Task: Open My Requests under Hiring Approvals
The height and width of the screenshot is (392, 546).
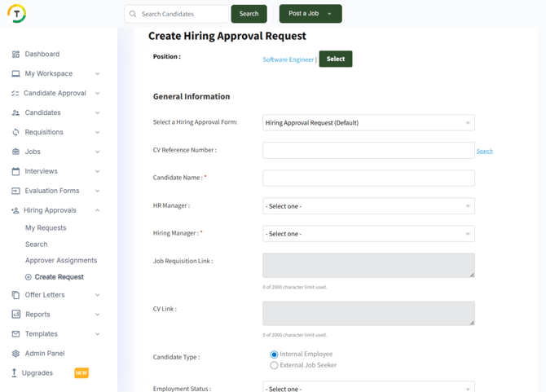Action: tap(46, 228)
